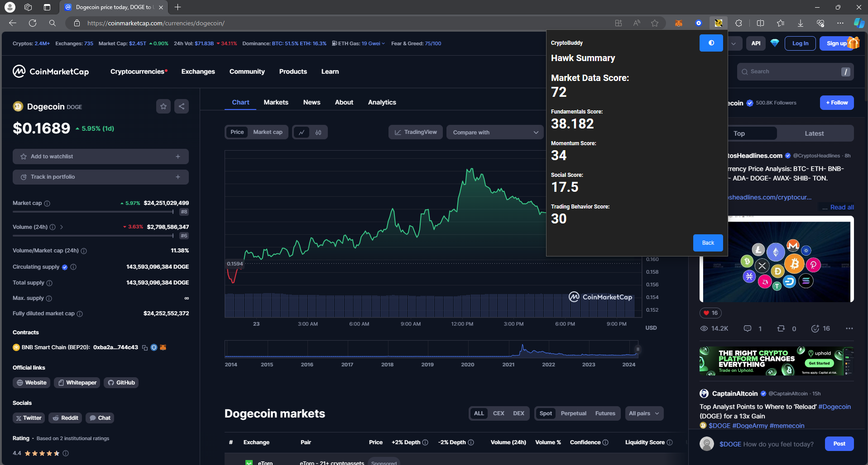Toggle chart to Price view
Screen dimensions: 868x465
(237, 132)
